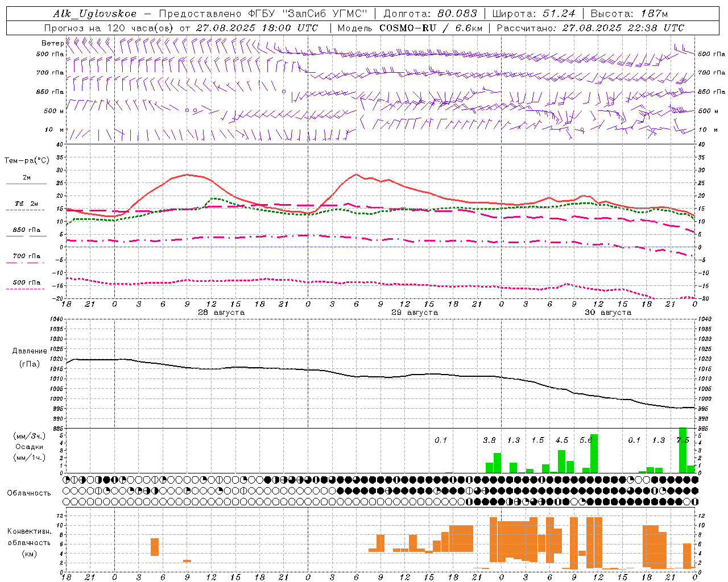Screen dimensions: 728x582
Task: Click the 30 августа date label
Action: click(608, 313)
